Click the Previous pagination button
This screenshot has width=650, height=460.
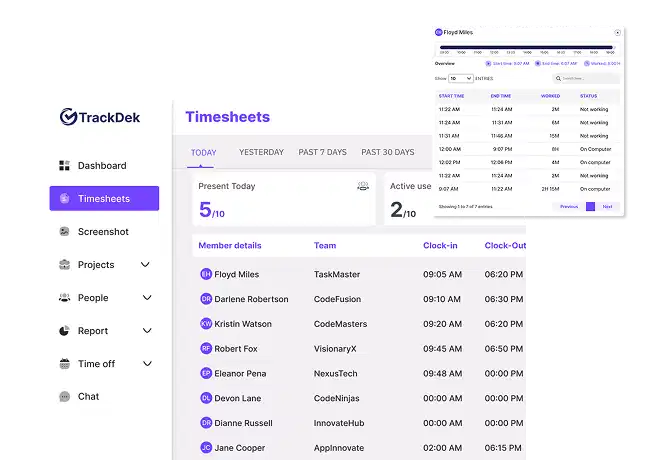(568, 206)
